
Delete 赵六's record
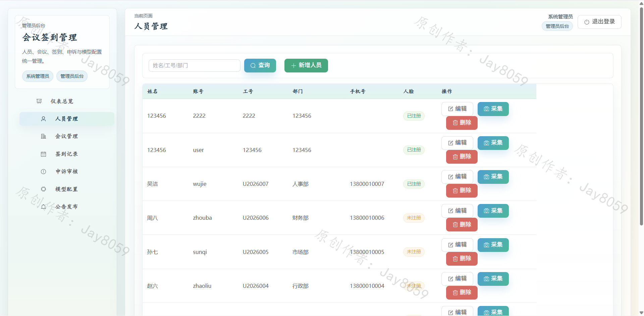462,293
